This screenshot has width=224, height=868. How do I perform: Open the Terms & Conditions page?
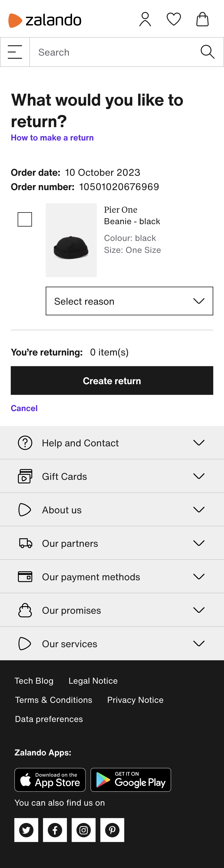coord(54,700)
